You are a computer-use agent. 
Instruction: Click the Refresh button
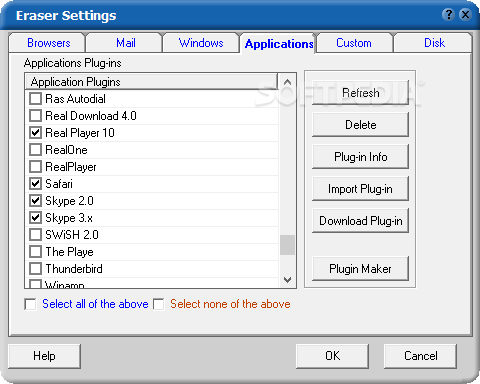(x=360, y=92)
